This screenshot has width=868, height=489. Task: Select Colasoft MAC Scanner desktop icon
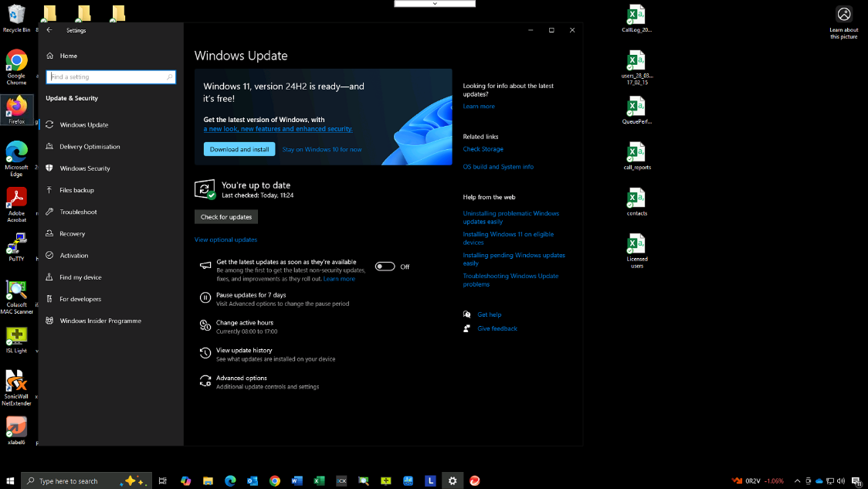(x=17, y=297)
